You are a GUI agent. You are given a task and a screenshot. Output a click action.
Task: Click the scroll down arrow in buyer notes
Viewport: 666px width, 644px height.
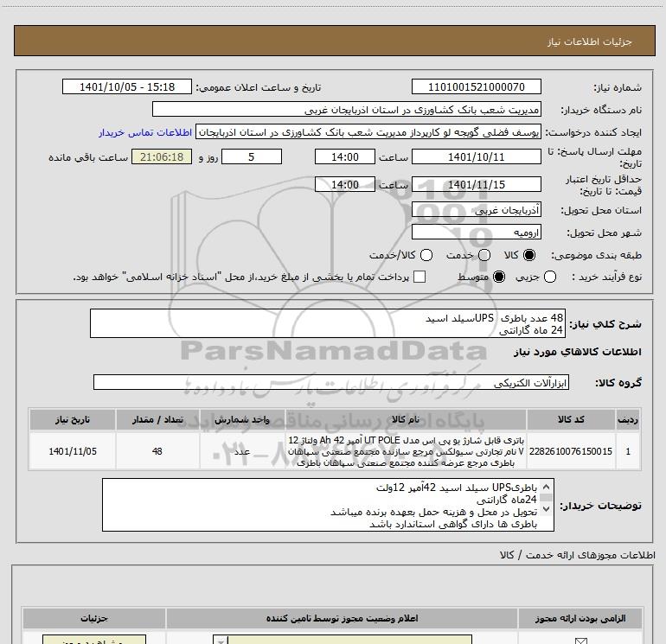[x=547, y=508]
